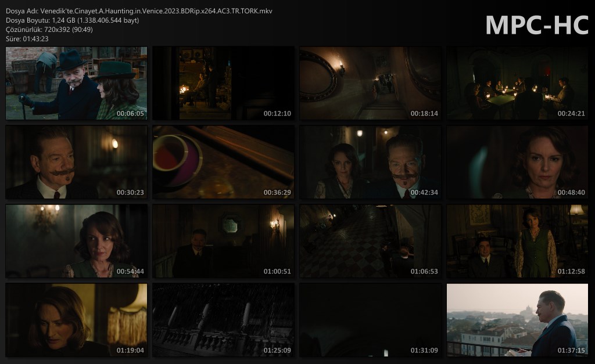The image size is (595, 364).
Task: Click the Dosya Boyutu 1,24 GB line
Action: click(73, 20)
